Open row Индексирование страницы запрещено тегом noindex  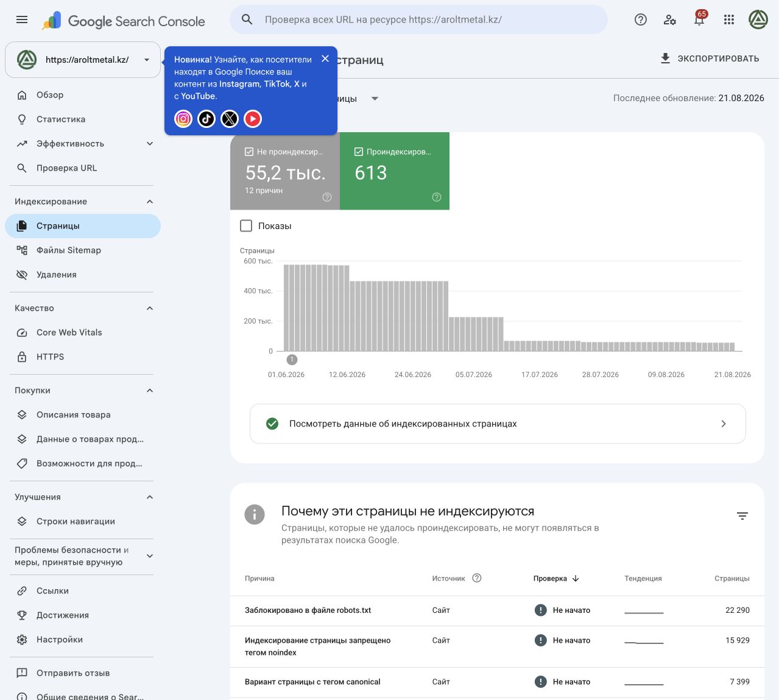pos(497,646)
